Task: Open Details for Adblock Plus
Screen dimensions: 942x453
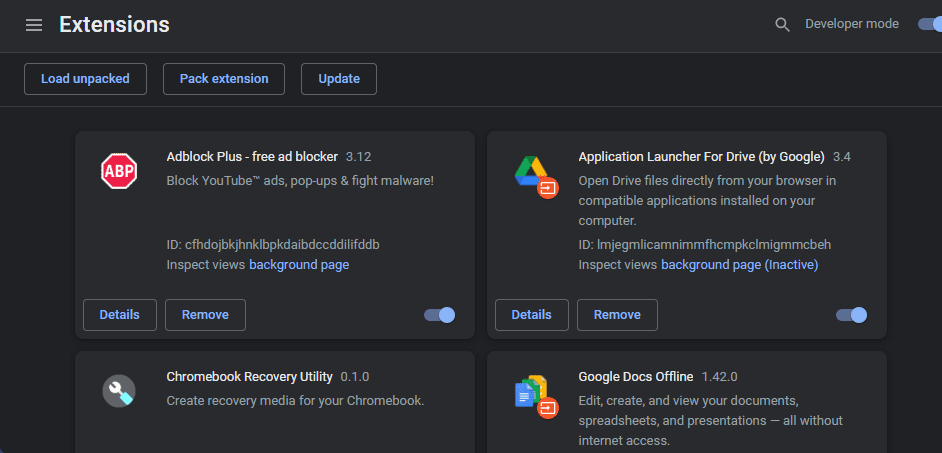Action: point(119,315)
